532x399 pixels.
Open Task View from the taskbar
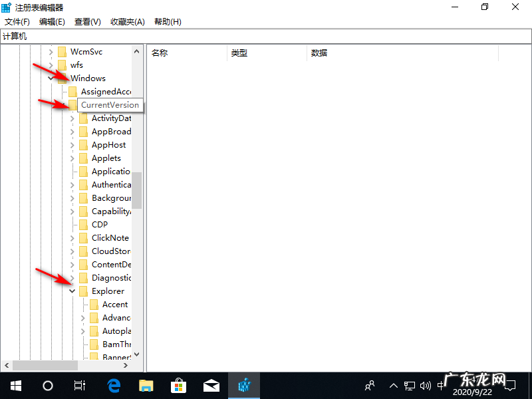78,386
